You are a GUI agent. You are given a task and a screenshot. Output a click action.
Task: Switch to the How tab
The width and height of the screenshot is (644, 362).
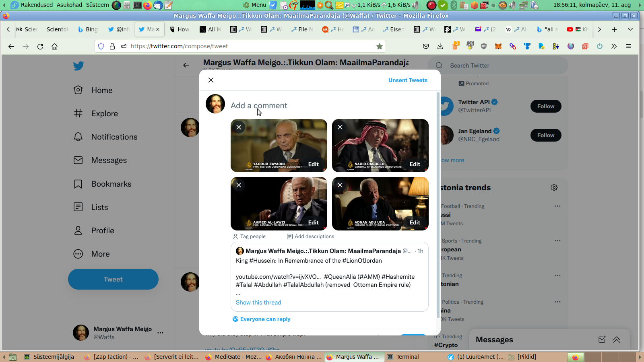[x=180, y=29]
